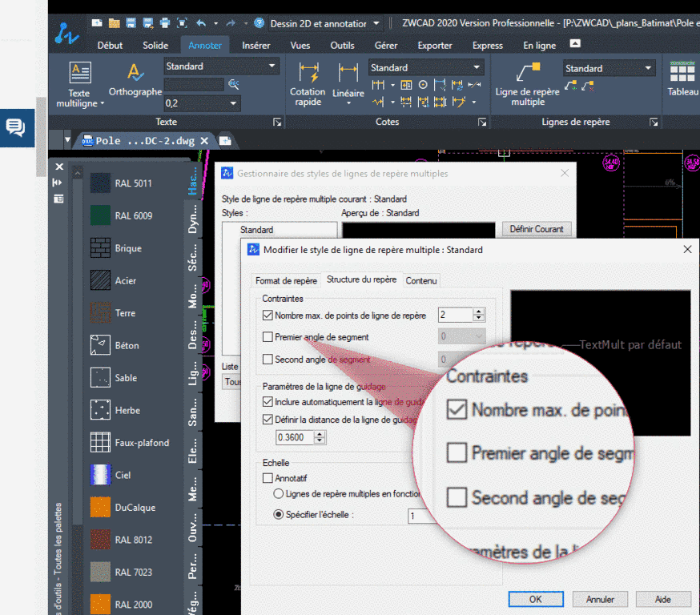Viewport: 700px width, 615px height.
Task: Toggle Nombre max. de points de ligne checkbox
Action: pyautogui.click(x=268, y=315)
